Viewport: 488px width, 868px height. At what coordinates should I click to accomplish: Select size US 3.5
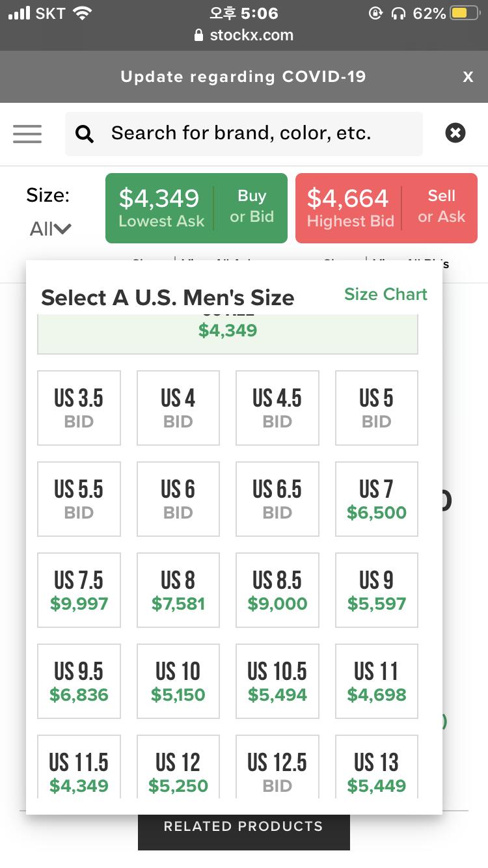[79, 408]
